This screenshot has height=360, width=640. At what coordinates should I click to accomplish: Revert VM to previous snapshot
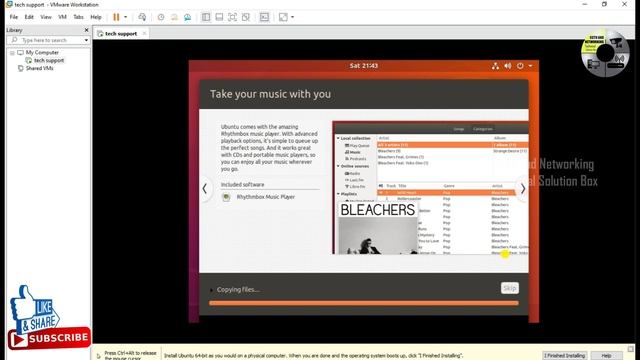pos(174,17)
